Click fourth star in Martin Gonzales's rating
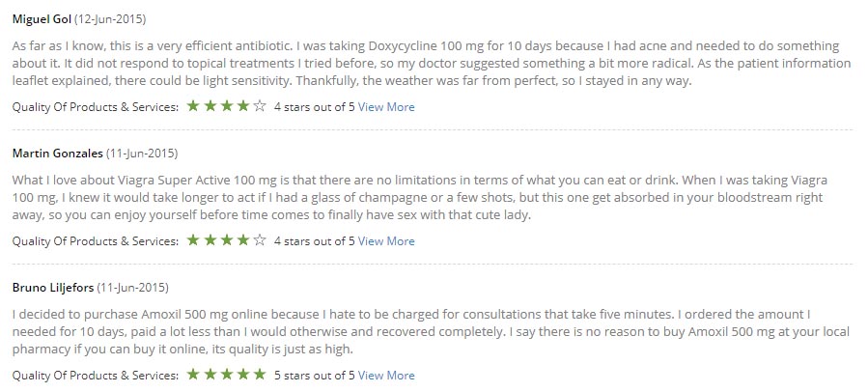This screenshot has height=392, width=868. (243, 240)
